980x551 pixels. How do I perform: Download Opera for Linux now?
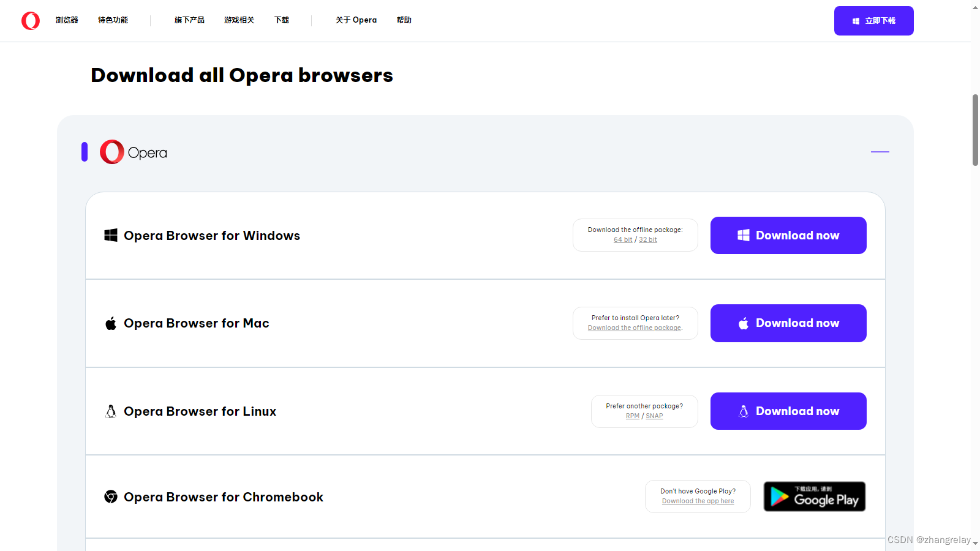pyautogui.click(x=788, y=411)
